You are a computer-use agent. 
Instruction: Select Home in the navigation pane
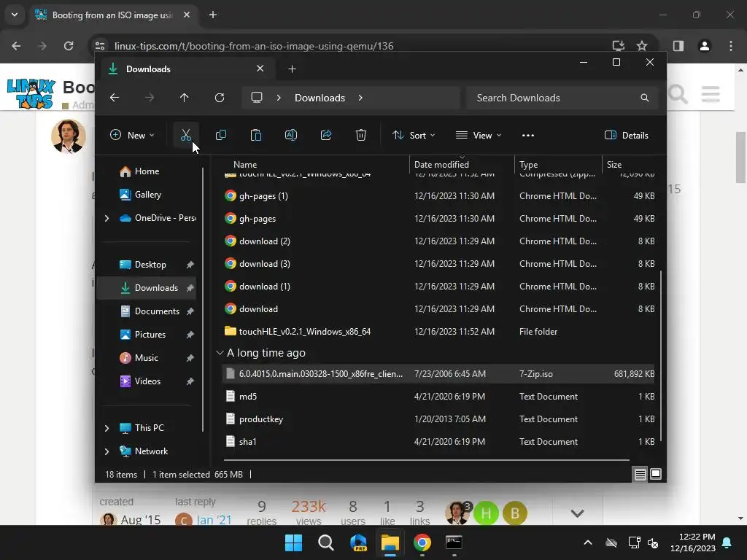[147, 171]
